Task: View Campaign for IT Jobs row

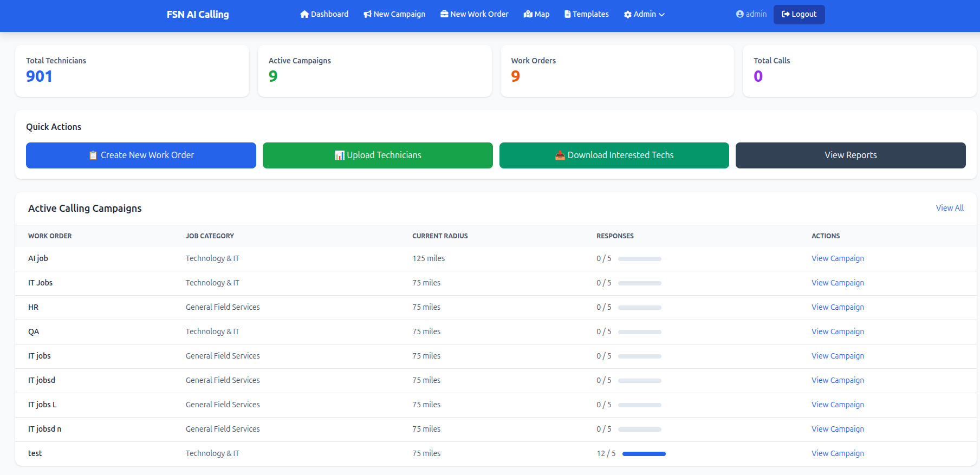Action: [838, 283]
